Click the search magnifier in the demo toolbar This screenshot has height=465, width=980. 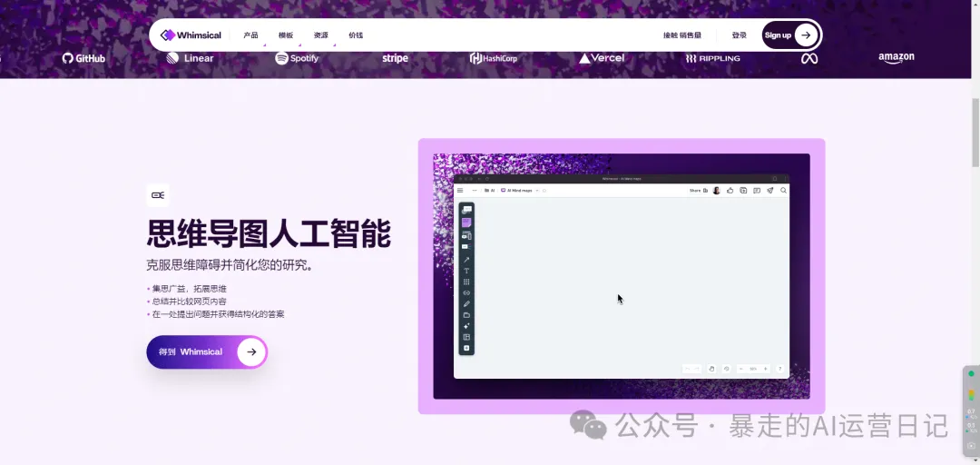(x=783, y=190)
